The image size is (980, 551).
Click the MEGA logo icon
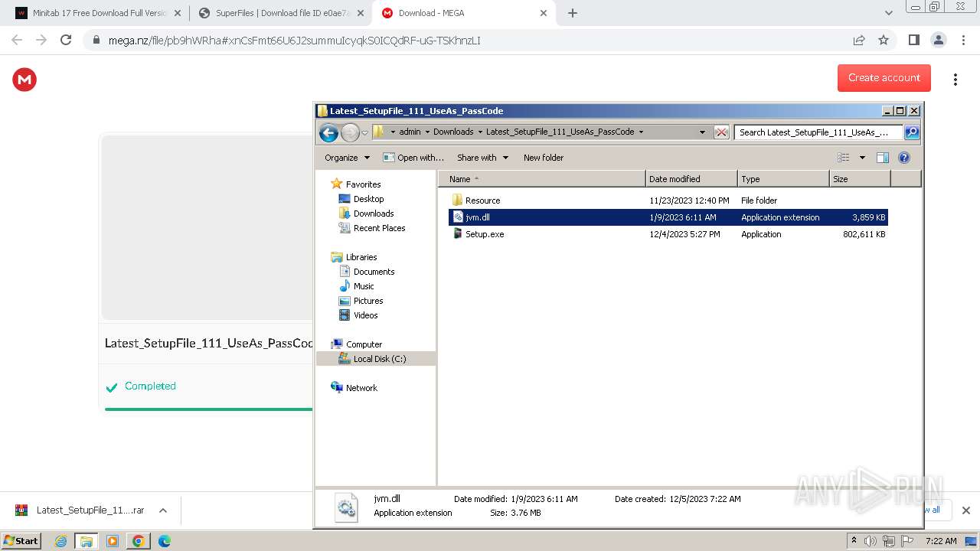[24, 79]
